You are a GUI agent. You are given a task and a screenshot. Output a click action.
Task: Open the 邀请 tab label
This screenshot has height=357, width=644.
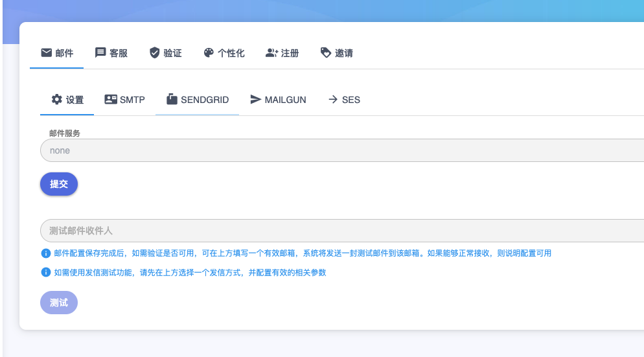(x=344, y=53)
